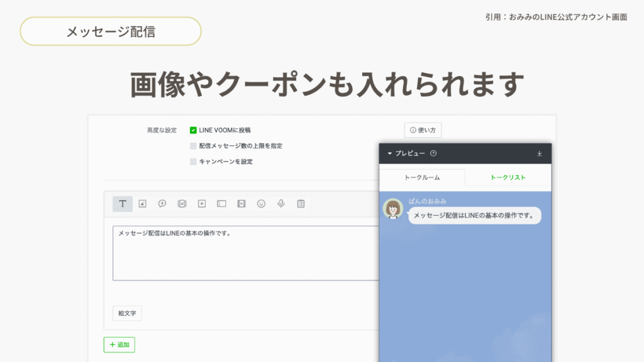Switch to the トークルーム tab
This screenshot has height=362, width=644.
(421, 178)
